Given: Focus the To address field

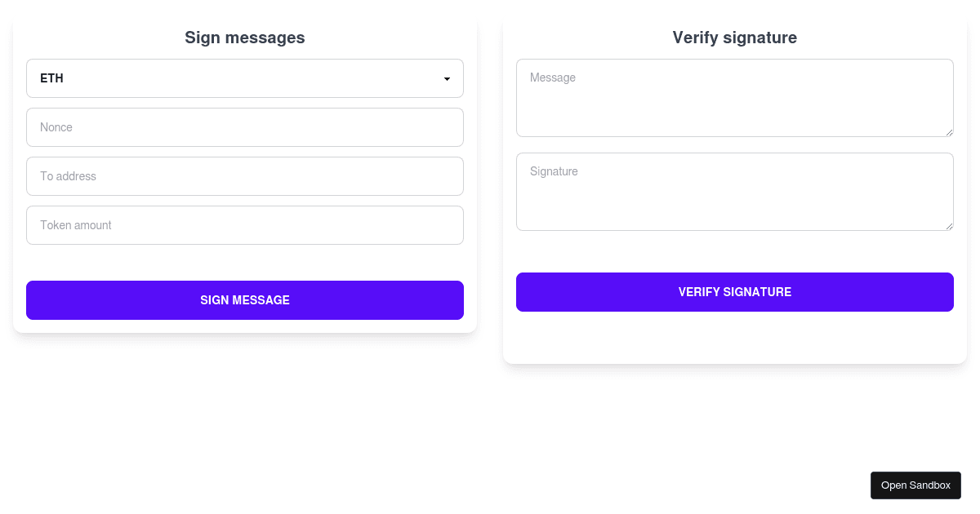Looking at the screenshot, I should click(x=245, y=176).
